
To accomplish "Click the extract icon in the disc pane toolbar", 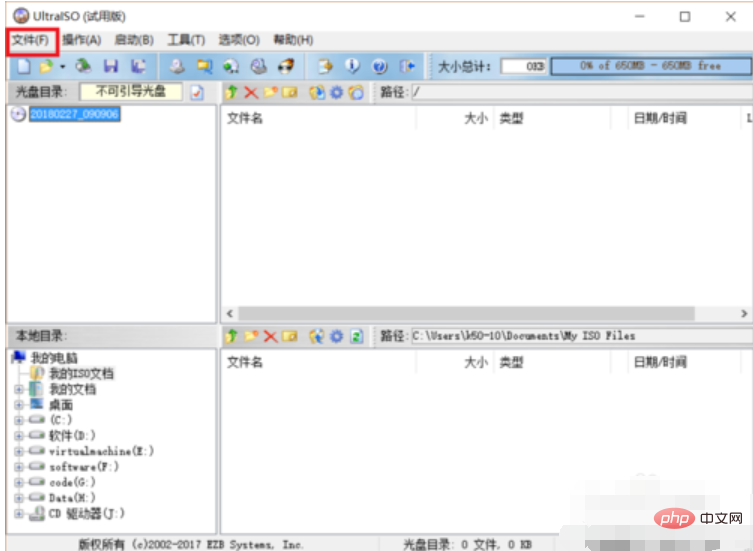I will tap(316, 92).
